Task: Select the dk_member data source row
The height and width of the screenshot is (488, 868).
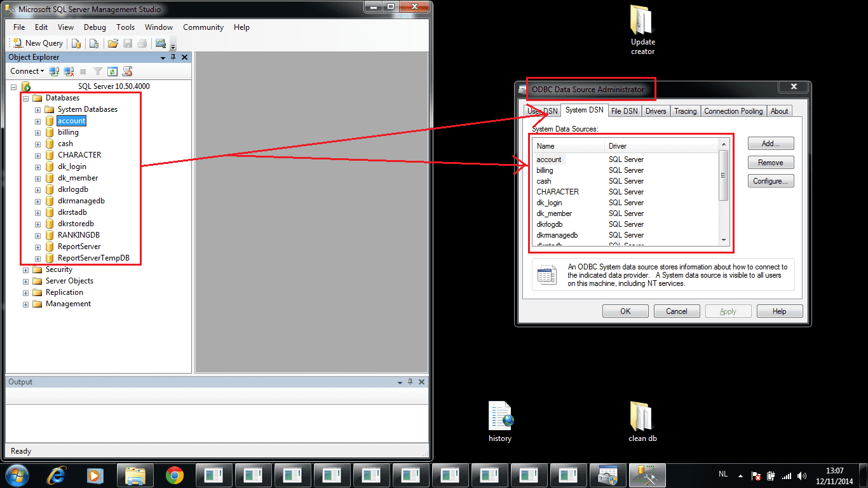Action: point(626,213)
